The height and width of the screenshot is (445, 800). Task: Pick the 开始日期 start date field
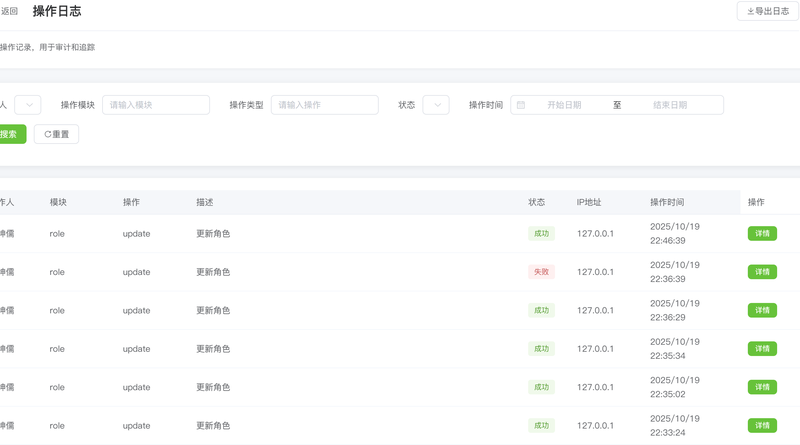tap(564, 105)
